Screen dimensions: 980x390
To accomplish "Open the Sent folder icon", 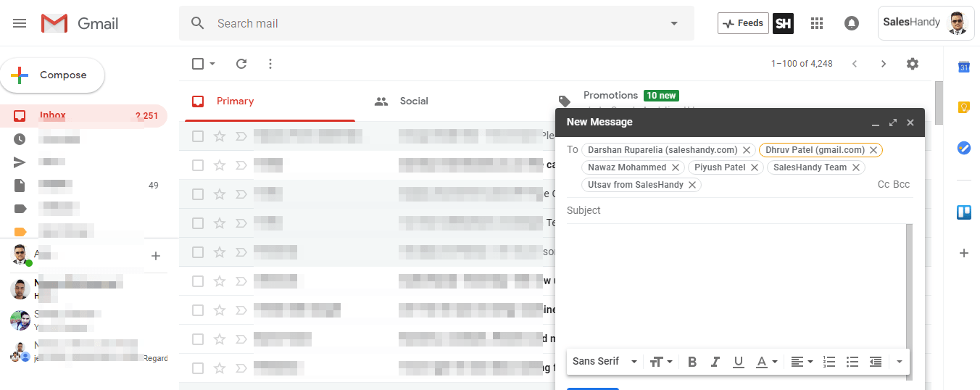I will [x=20, y=162].
